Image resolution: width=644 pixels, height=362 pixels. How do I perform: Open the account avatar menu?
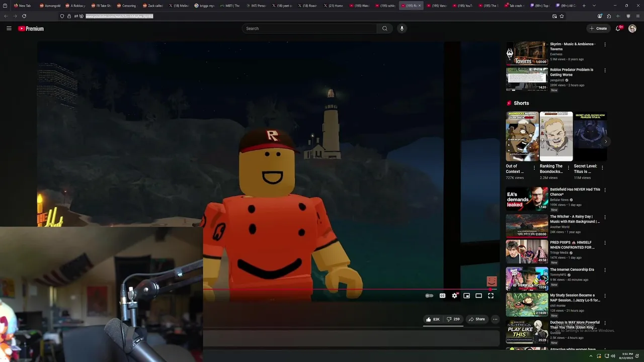click(632, 29)
